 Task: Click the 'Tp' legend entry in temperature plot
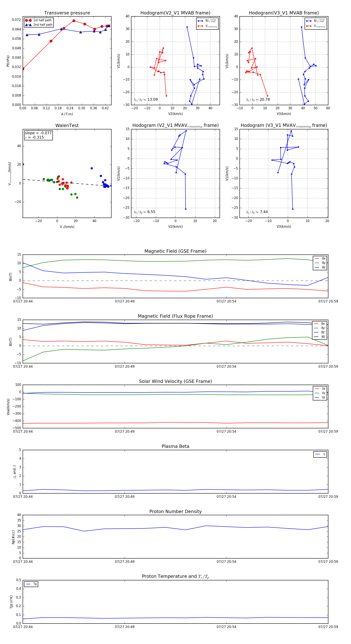click(31, 584)
